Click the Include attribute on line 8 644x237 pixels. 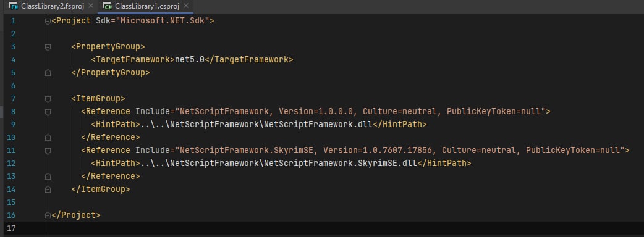coord(153,112)
